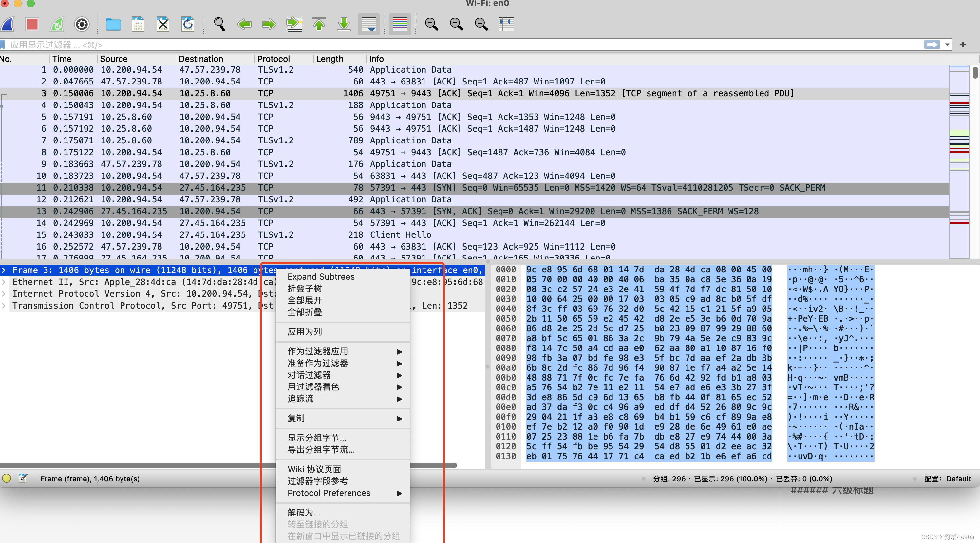Click the 配置: Default profile in status bar
Screen dimensions: 980x543
click(x=947, y=479)
